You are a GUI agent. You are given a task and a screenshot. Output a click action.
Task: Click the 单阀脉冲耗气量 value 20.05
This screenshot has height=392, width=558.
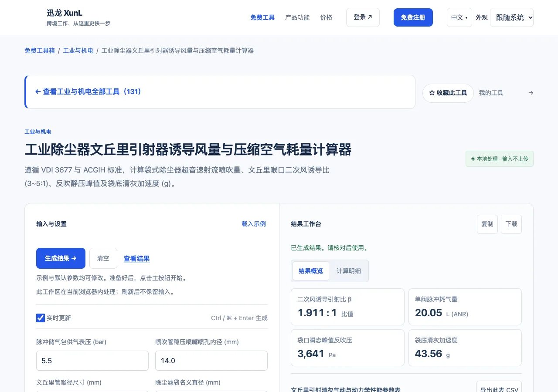click(x=429, y=313)
